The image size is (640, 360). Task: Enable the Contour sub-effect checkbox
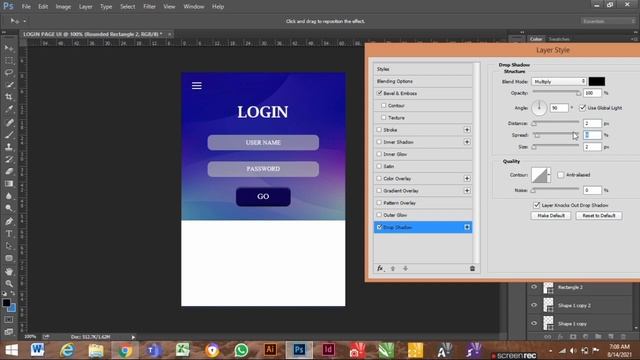pos(384,105)
